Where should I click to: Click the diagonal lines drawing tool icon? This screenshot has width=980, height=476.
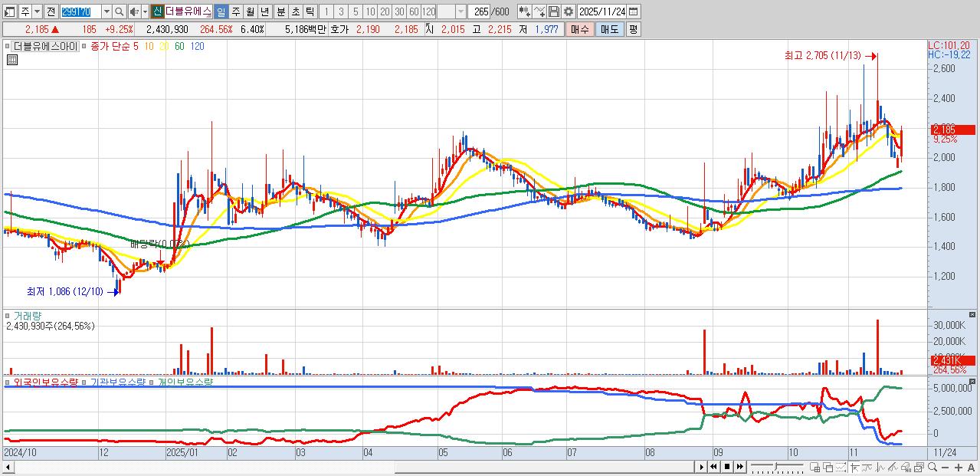coord(893,468)
